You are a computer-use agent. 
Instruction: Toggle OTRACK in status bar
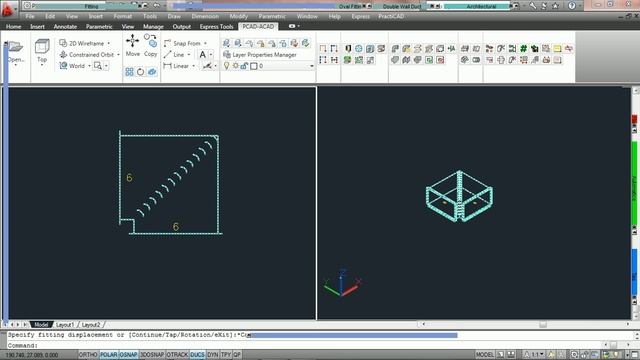click(x=177, y=355)
